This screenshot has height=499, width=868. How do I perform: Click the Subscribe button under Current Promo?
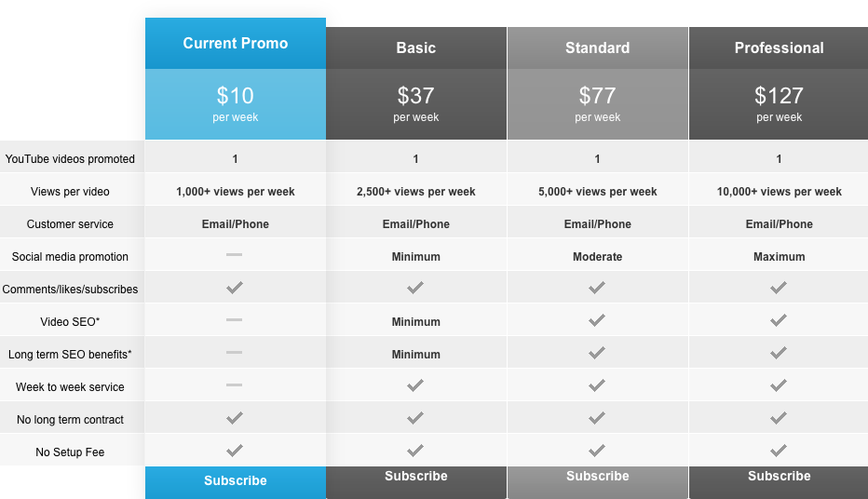coord(236,482)
